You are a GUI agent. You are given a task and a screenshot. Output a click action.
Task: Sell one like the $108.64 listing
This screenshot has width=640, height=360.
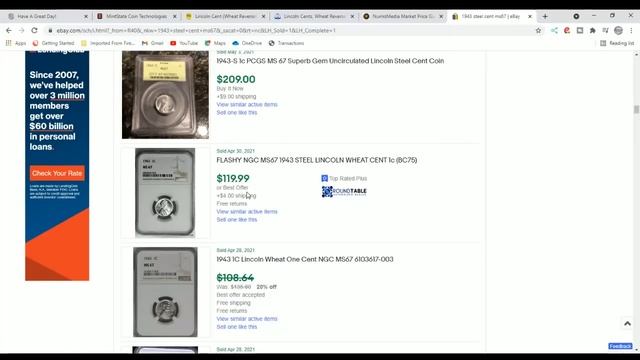coord(237,327)
